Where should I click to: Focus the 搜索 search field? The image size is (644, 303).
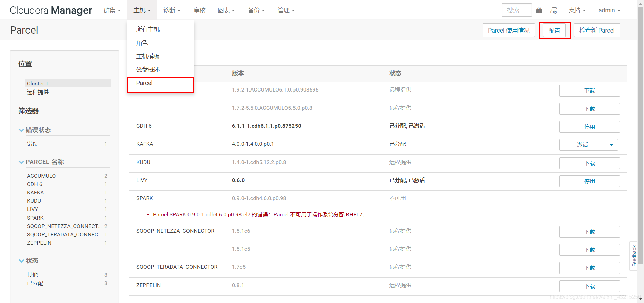pyautogui.click(x=517, y=10)
